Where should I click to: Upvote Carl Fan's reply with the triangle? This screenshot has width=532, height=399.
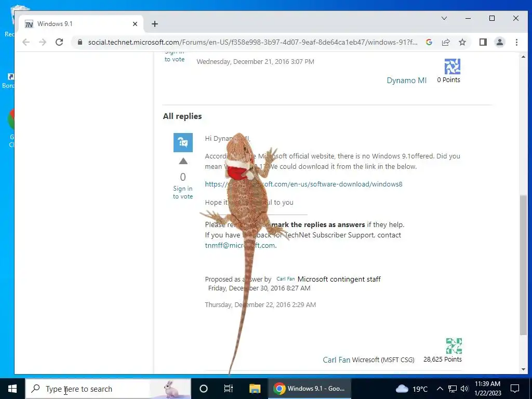183,161
